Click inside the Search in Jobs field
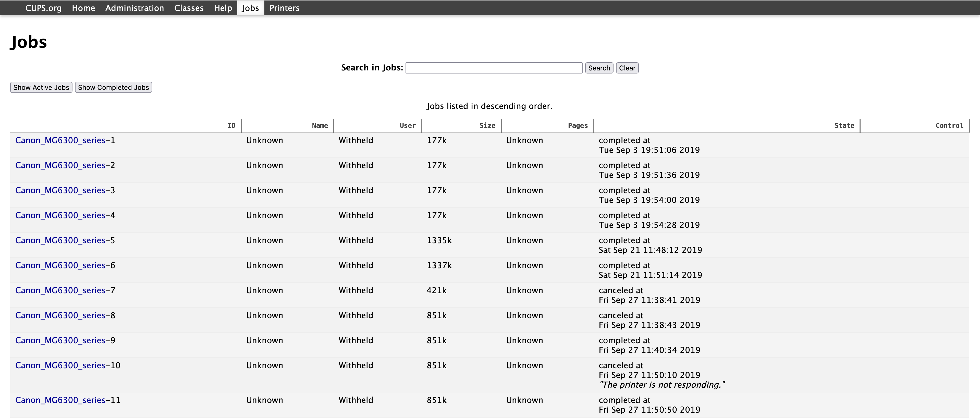 pos(493,68)
